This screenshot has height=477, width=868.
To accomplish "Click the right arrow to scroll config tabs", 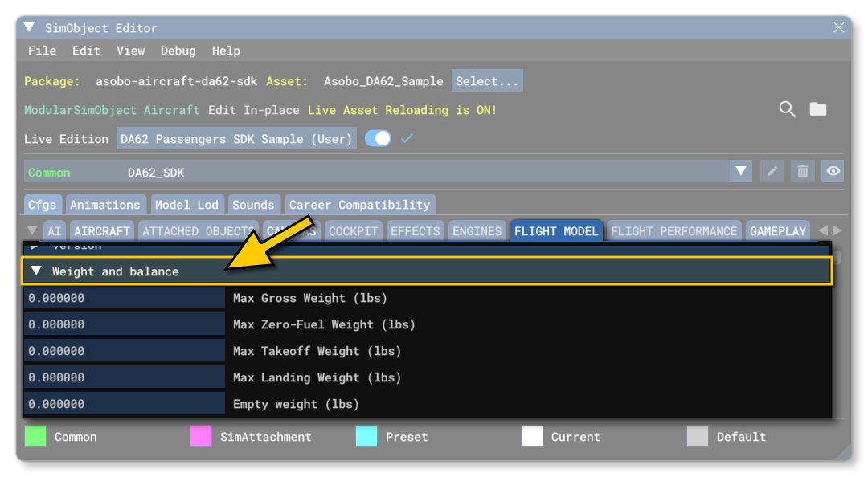I will pos(838,230).
